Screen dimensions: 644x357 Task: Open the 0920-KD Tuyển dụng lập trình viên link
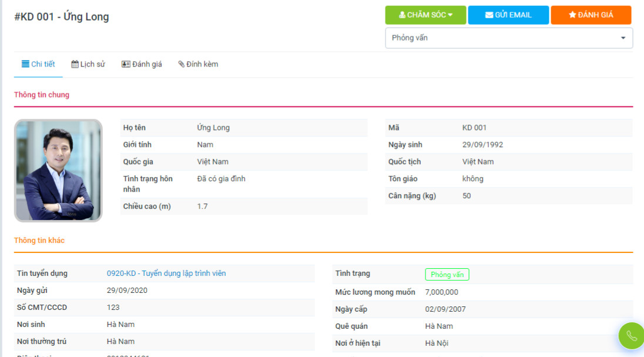point(166,273)
